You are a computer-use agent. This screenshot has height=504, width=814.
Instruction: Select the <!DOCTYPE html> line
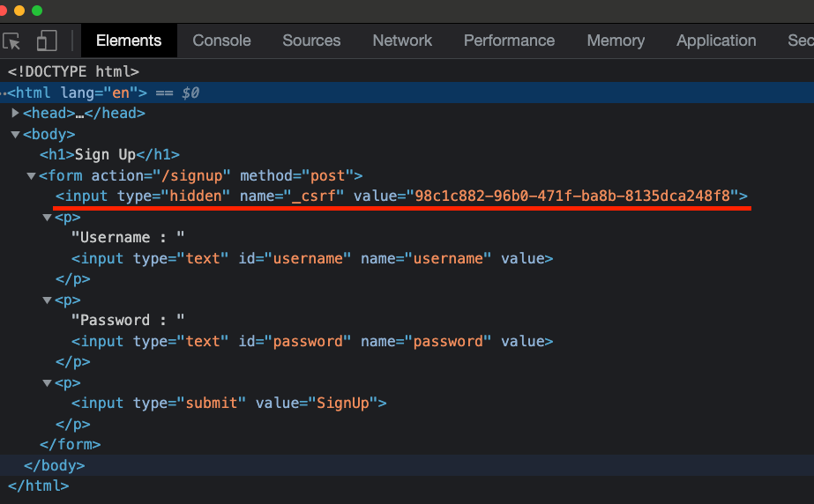73,71
